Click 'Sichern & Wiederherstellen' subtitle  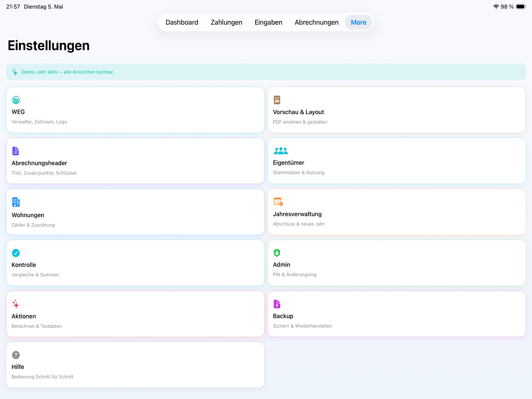(302, 326)
